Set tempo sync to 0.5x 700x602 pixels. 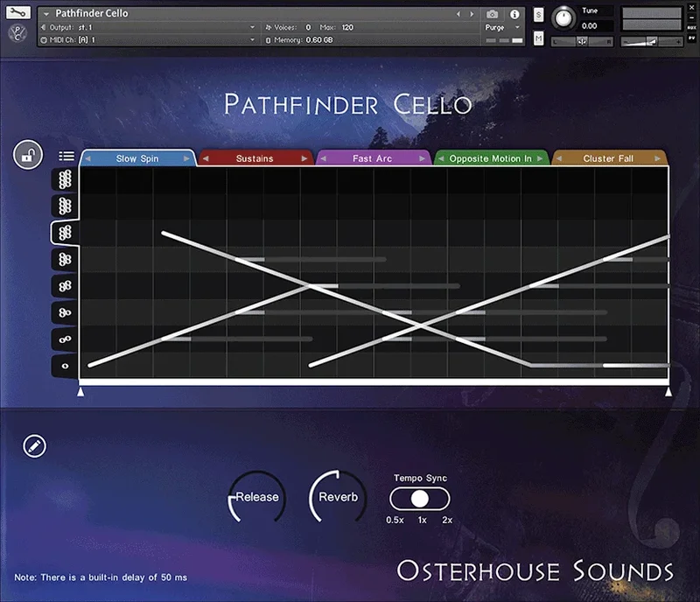(x=395, y=521)
